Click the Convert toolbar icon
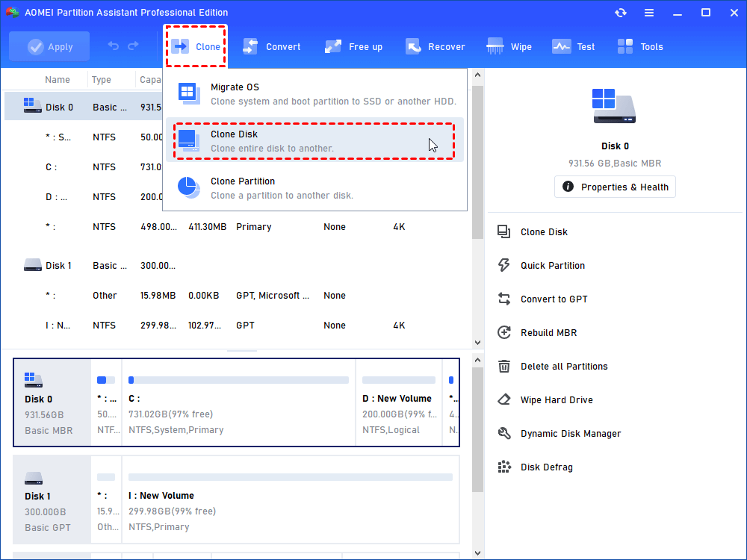This screenshot has width=747, height=560. tap(251, 46)
